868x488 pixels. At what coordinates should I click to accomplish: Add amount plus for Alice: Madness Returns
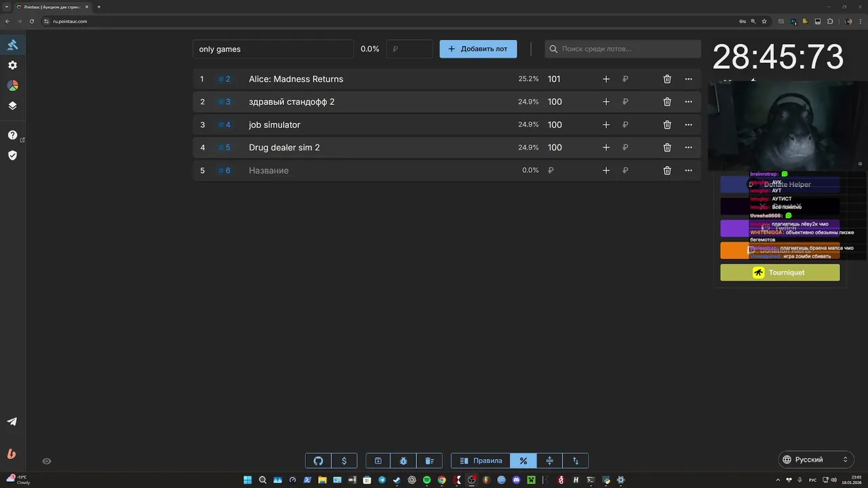click(606, 79)
